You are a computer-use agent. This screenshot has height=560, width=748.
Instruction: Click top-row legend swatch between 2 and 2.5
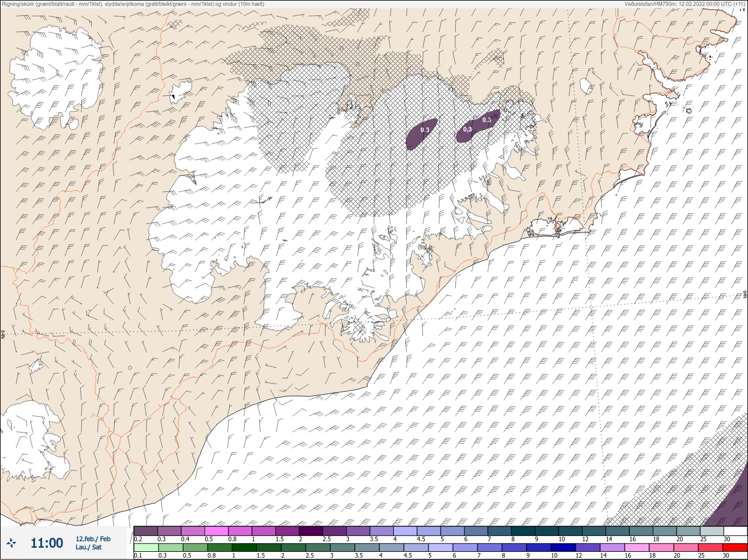(311, 531)
